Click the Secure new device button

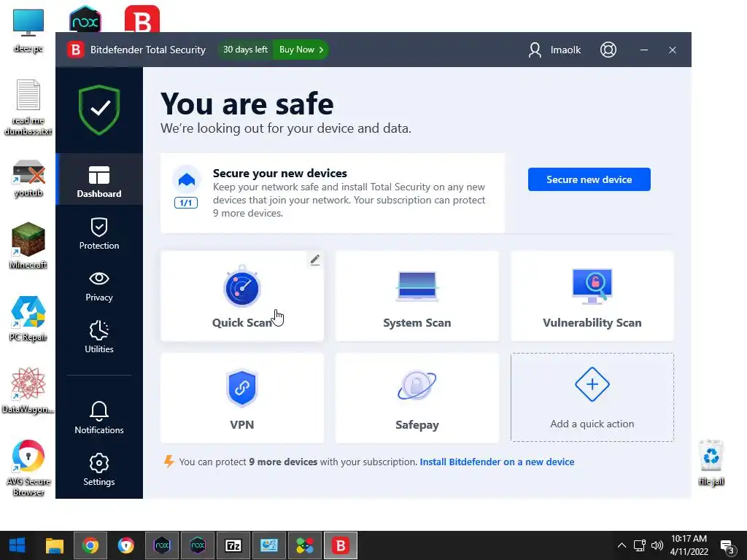pyautogui.click(x=589, y=179)
